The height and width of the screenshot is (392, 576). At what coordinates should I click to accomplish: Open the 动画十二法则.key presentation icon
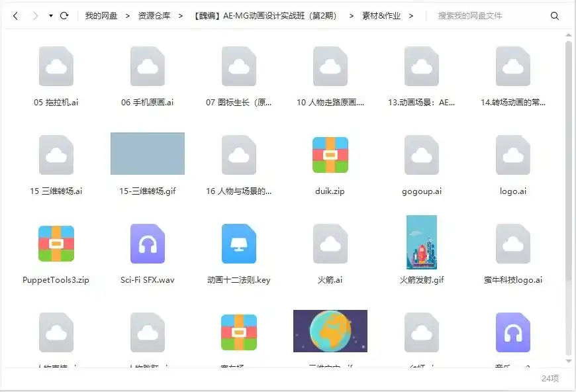pyautogui.click(x=239, y=243)
